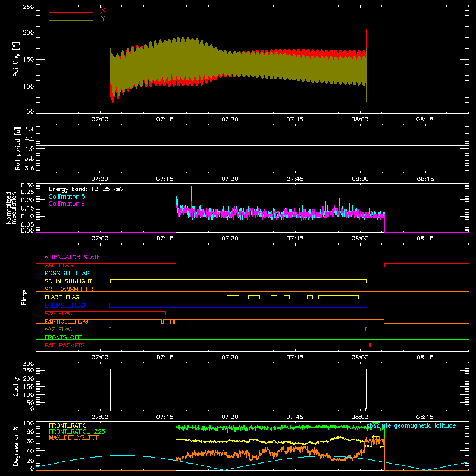Viewport: 476px width, 476px height.
Task: Click the tallest cyan Collimator 8 spike
Action: 192,195
